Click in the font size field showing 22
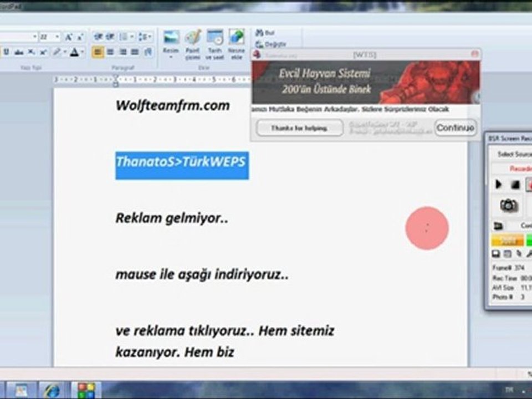This screenshot has height=399, width=532. [x=47, y=37]
